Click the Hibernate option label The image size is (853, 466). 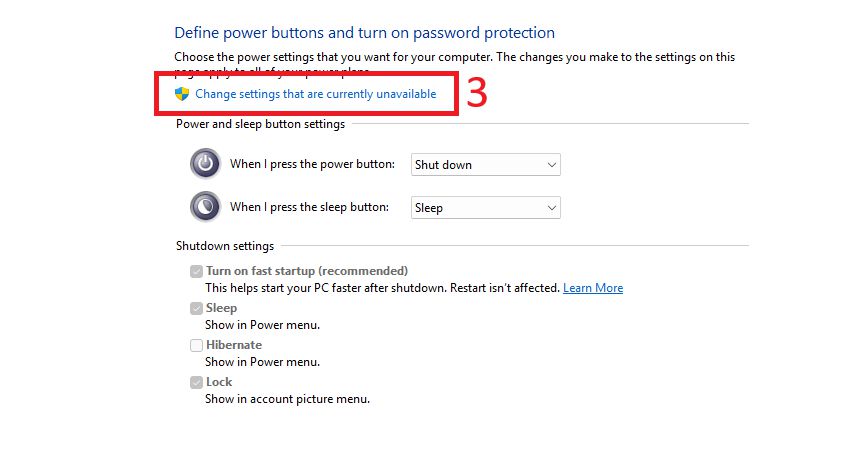(x=234, y=345)
